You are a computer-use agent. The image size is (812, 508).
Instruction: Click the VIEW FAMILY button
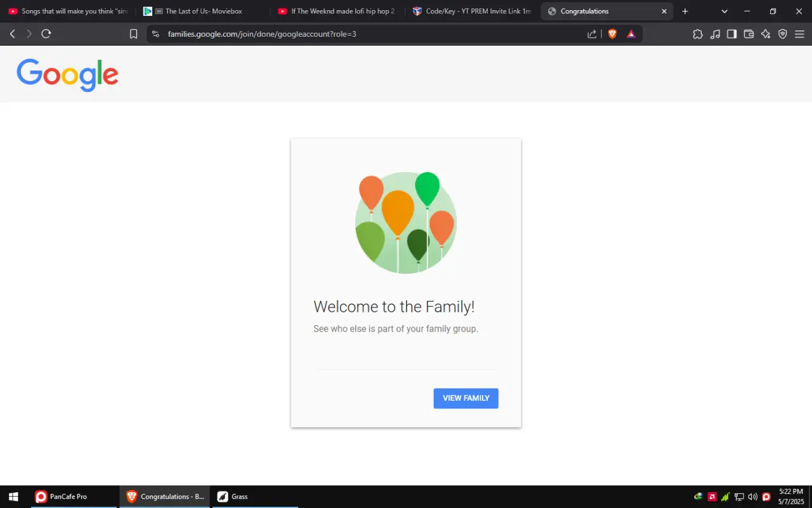click(x=466, y=398)
